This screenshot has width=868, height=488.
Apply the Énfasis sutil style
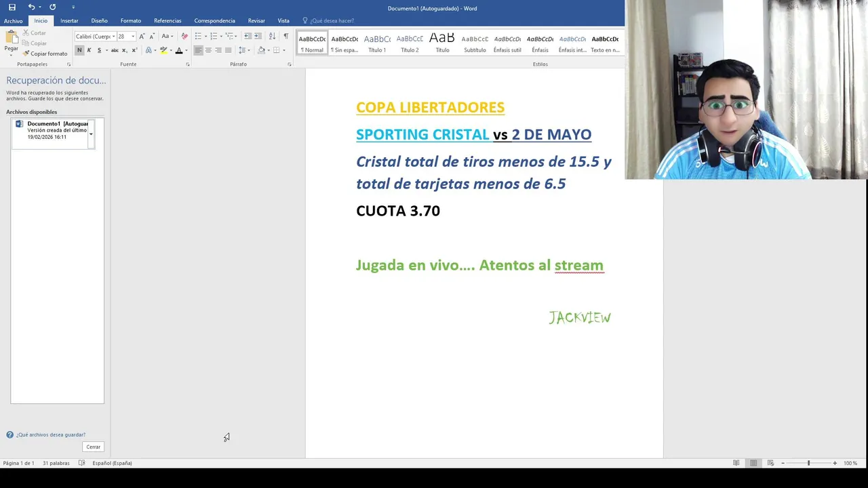[507, 43]
